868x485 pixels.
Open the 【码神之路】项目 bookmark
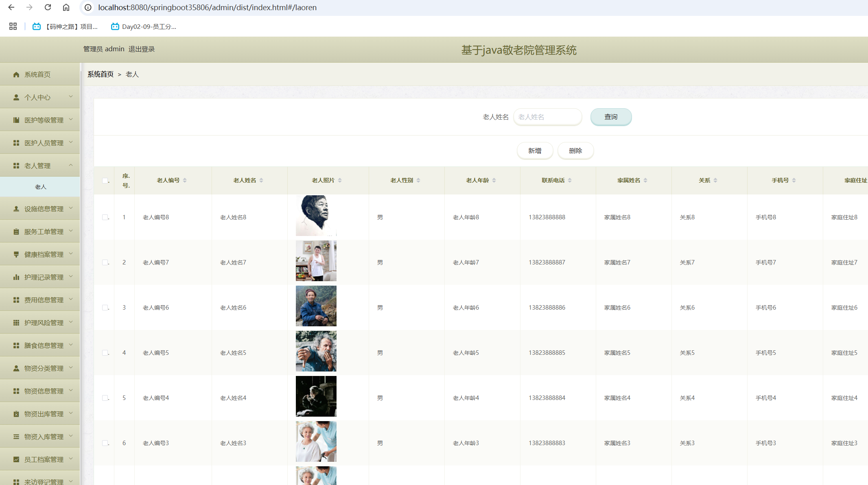65,26
